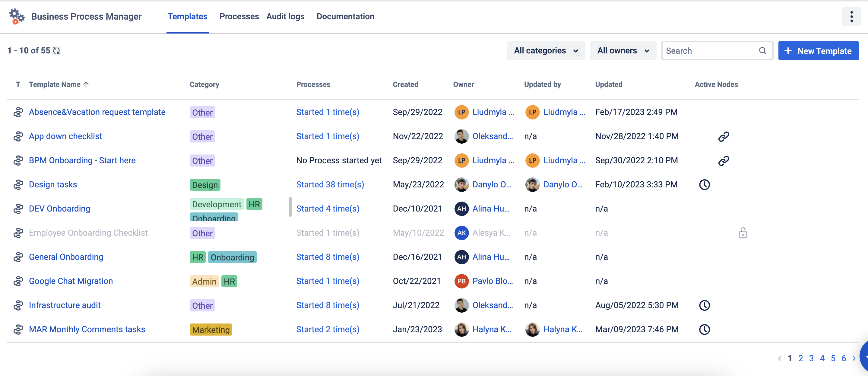Switch to the Processes tab

[x=239, y=17]
